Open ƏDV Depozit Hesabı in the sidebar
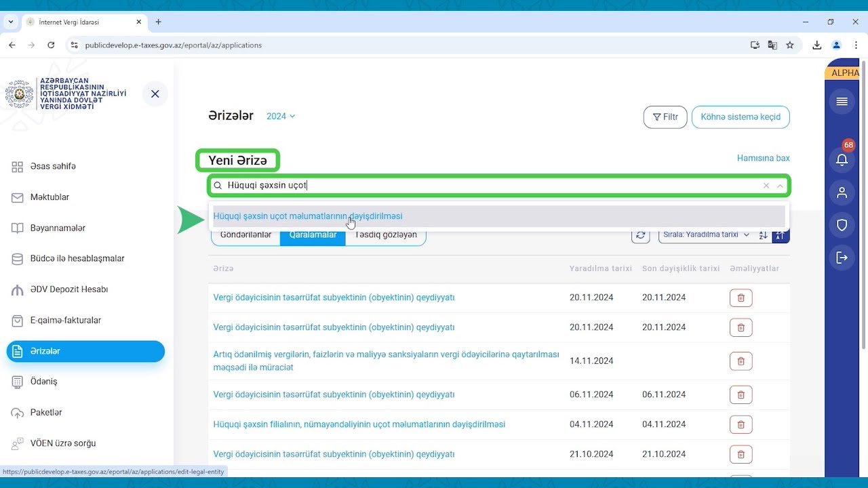The image size is (868, 488). pos(69,289)
